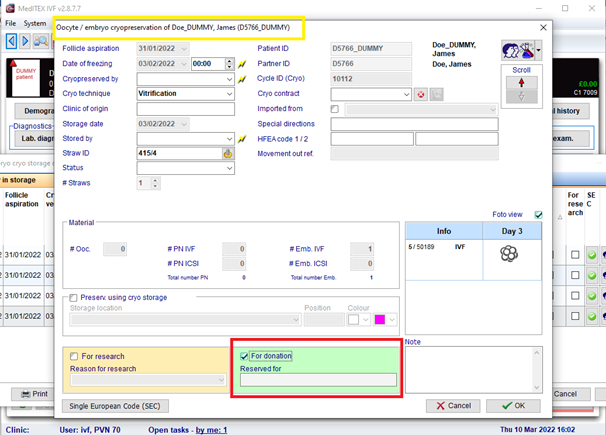
Task: Click the patient search icon in main toolbar
Action: pyautogui.click(x=41, y=41)
